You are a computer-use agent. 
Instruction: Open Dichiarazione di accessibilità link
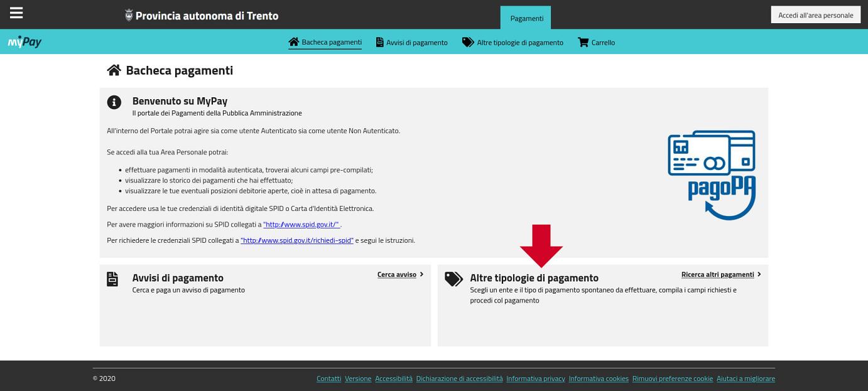tap(460, 378)
